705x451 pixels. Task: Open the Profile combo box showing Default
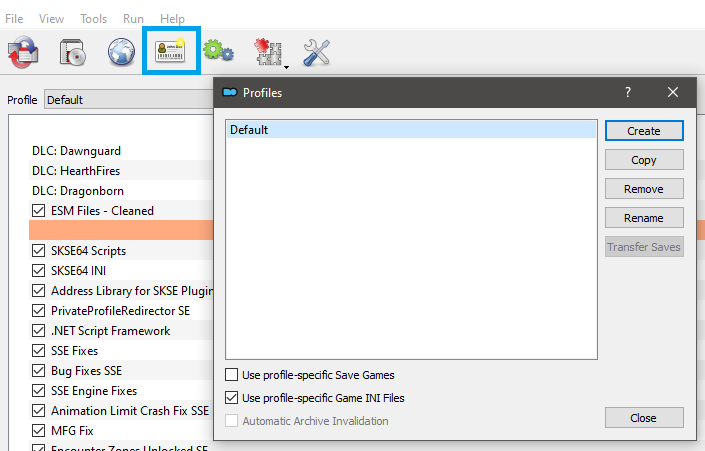(129, 100)
